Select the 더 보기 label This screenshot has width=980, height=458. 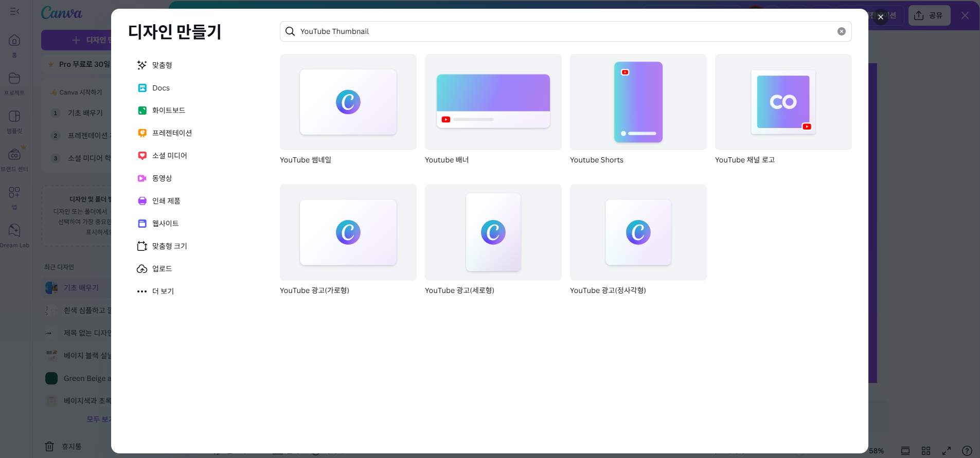163,291
